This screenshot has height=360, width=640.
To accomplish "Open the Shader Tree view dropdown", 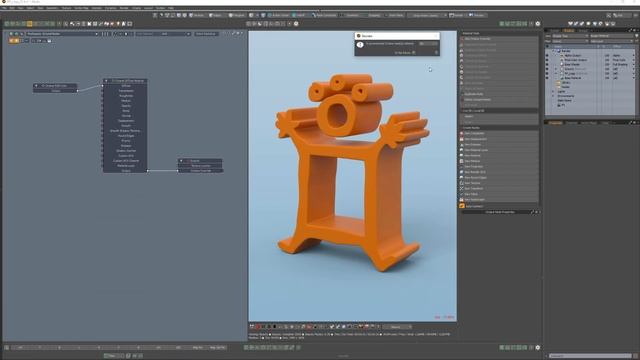I will point(570,36).
